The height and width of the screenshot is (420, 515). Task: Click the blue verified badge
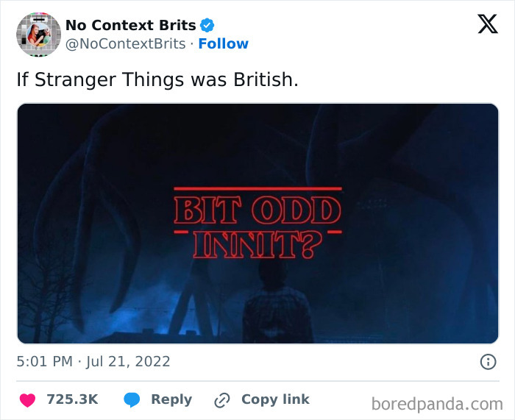coord(207,25)
